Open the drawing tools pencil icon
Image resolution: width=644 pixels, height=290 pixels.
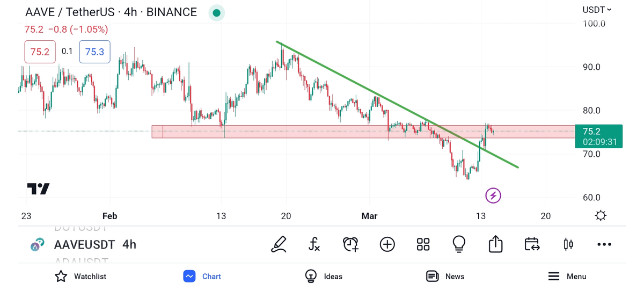[x=279, y=244]
